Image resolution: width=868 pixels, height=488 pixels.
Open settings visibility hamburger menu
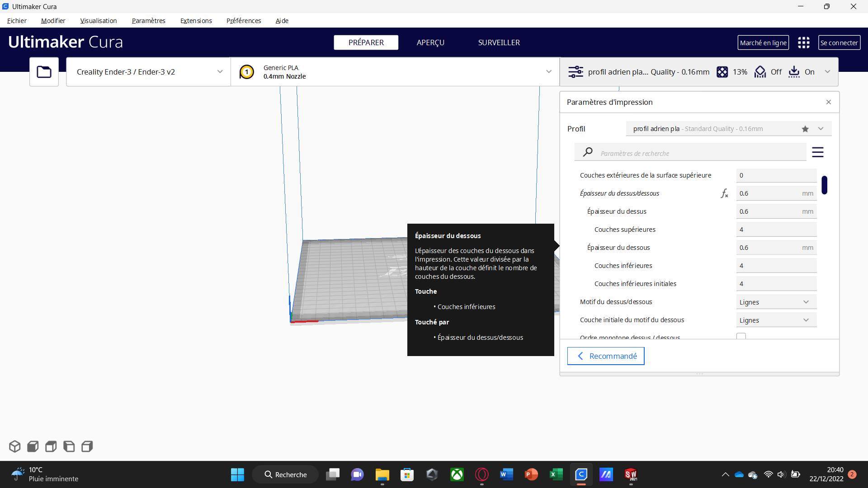[x=817, y=152]
